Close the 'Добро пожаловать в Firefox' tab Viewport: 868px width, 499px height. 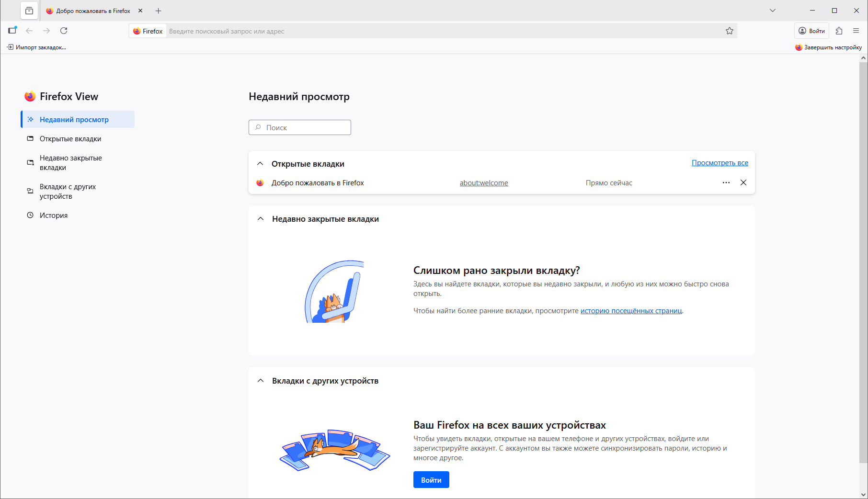click(x=140, y=11)
